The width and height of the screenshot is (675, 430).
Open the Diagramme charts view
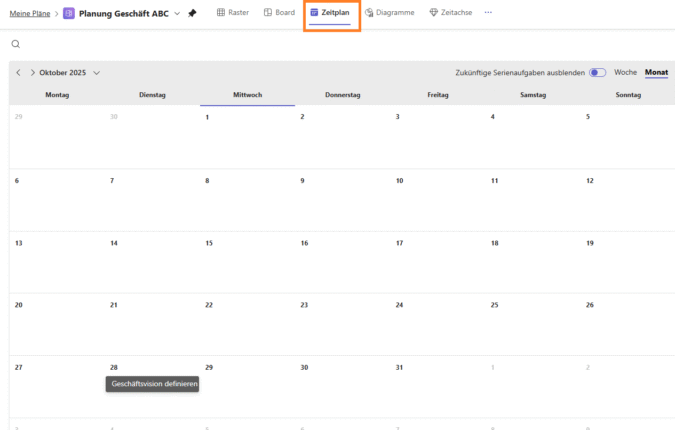pos(389,12)
